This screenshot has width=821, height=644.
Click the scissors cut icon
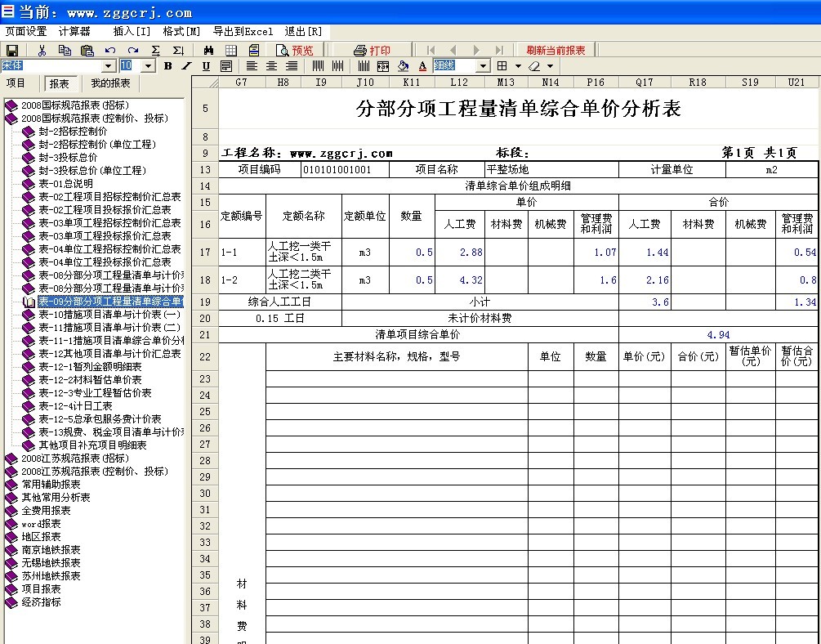click(x=42, y=51)
